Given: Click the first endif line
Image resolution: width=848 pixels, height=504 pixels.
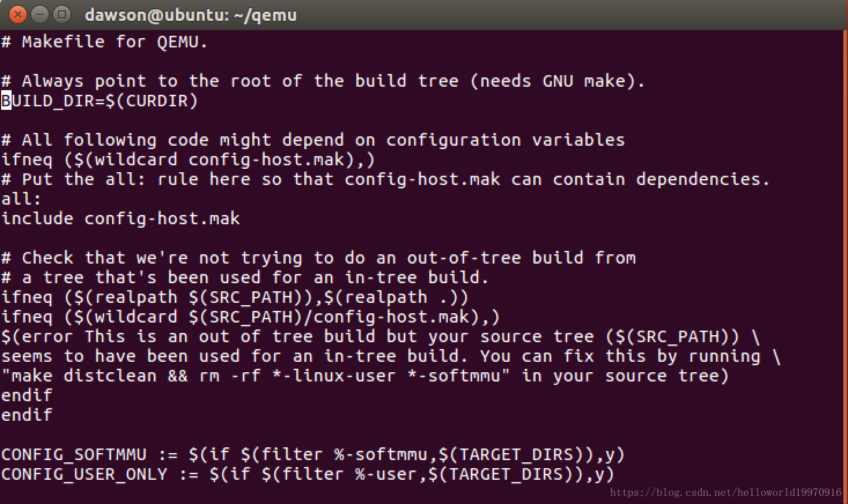Looking at the screenshot, I should (x=27, y=395).
